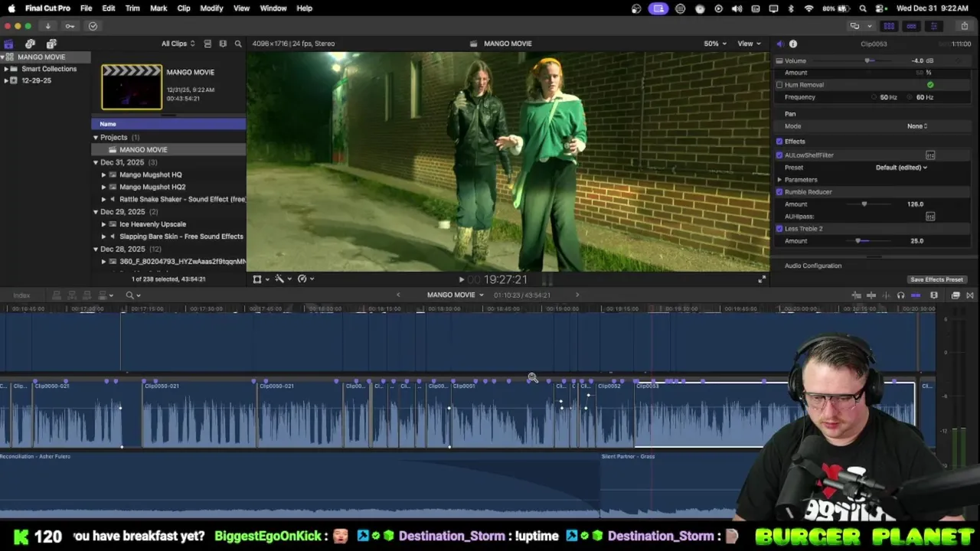Viewport: 980px width, 551px height.
Task: Disable the Rumble Reducer effect
Action: coord(779,192)
